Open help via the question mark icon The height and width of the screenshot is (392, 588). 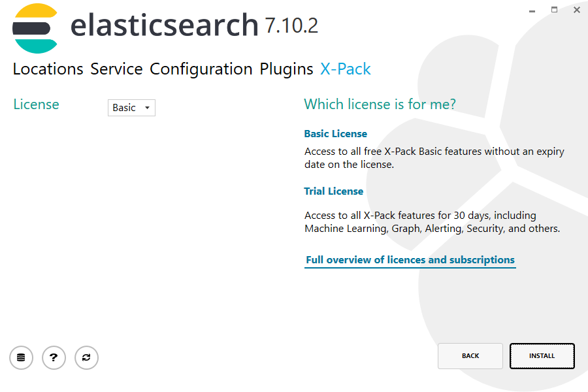54,357
